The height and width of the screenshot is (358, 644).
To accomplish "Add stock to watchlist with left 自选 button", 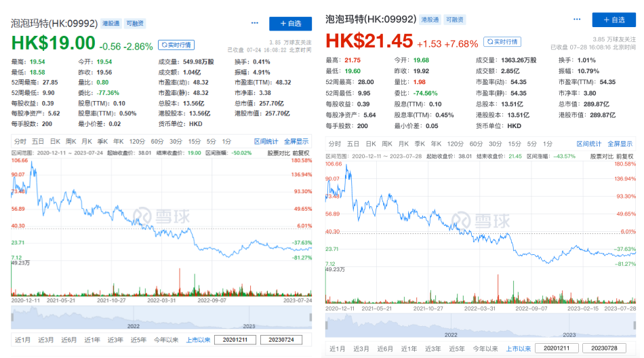I will [290, 23].
